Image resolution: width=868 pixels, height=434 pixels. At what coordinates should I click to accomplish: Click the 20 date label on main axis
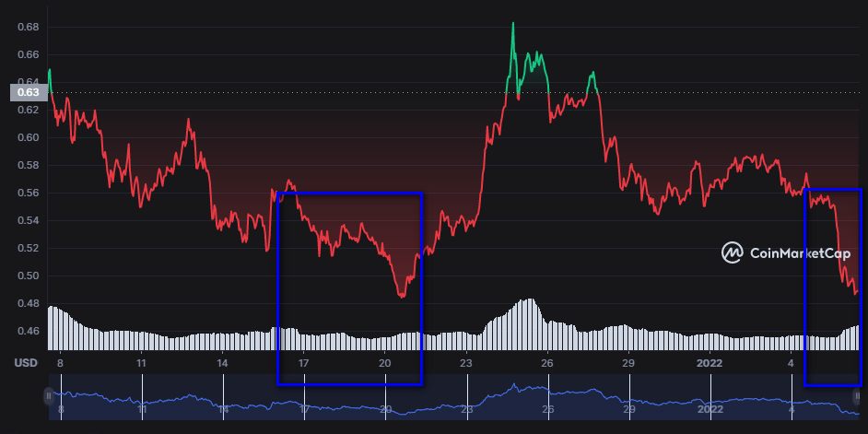[385, 363]
